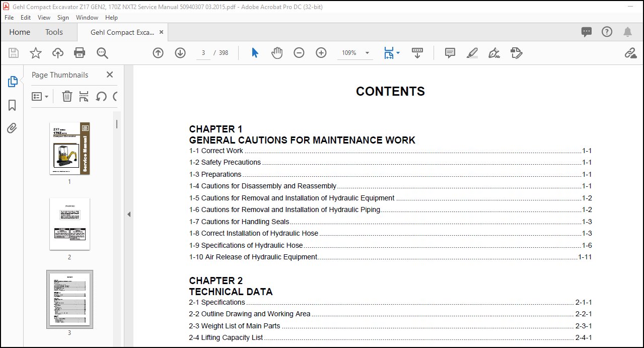Add document to starred bookmarks

coord(36,53)
